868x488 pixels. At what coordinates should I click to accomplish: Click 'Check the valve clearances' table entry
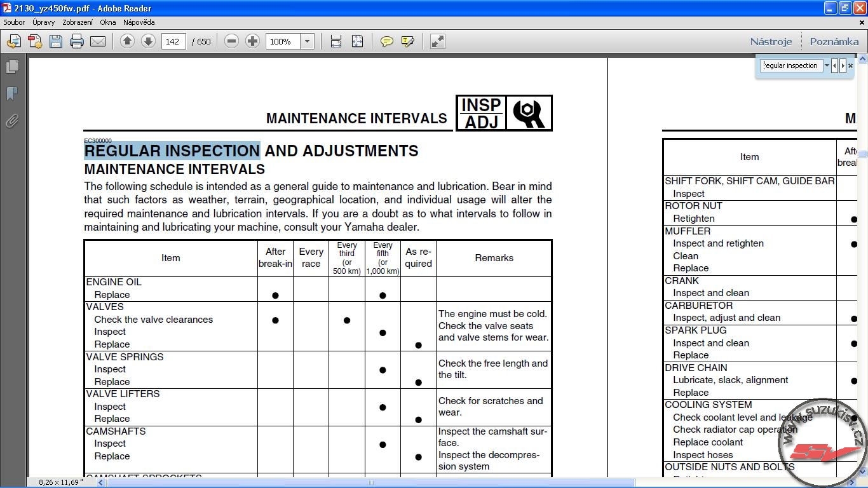[x=154, y=320]
